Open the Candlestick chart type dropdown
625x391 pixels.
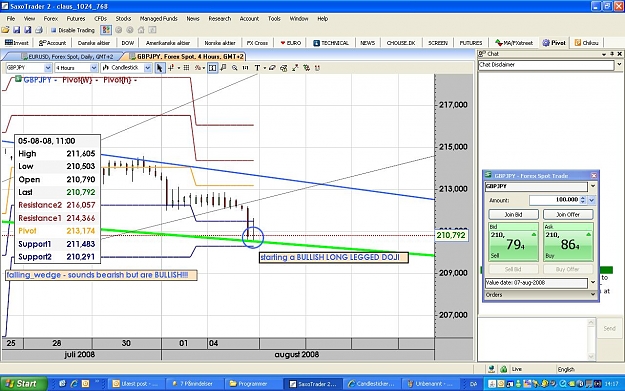(147, 68)
